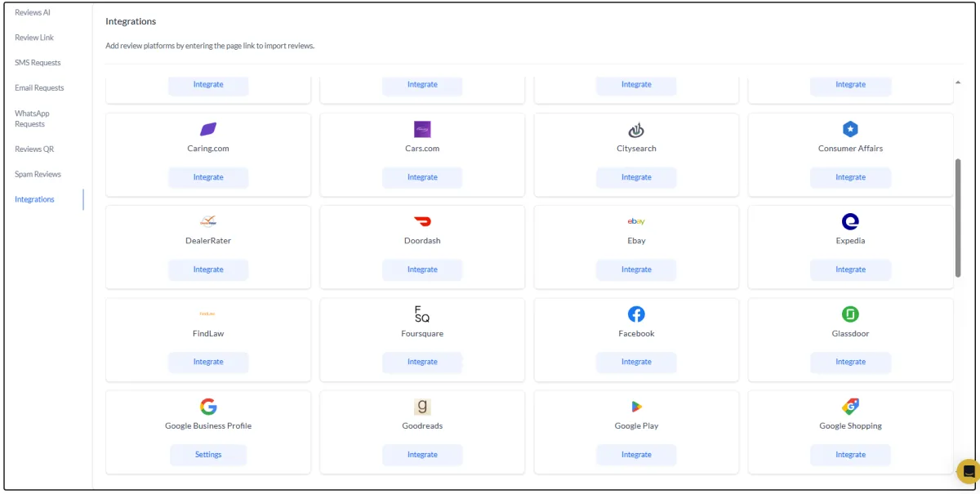The width and height of the screenshot is (980, 494).
Task: Click the Consumer Affairs star logo
Action: [x=850, y=129]
